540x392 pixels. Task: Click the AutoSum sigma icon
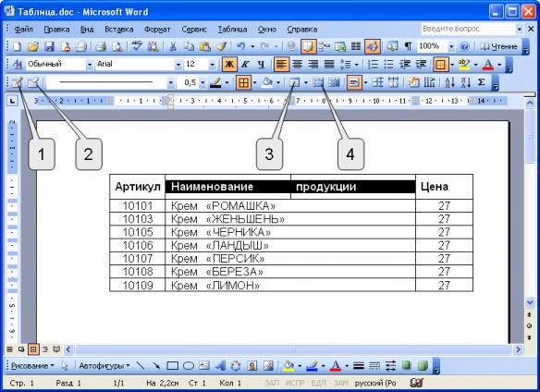click(482, 82)
